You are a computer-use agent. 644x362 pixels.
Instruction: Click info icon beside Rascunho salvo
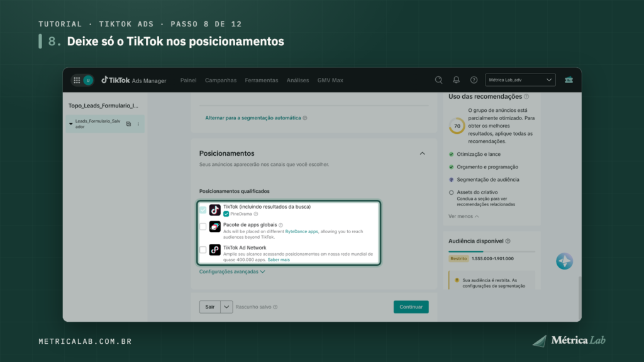pos(275,307)
